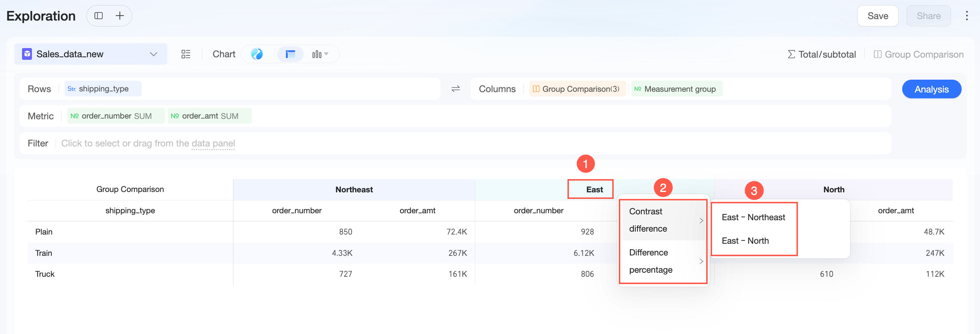Open the bar chart type dropdown
Screen dimensions: 980x334
pos(320,54)
